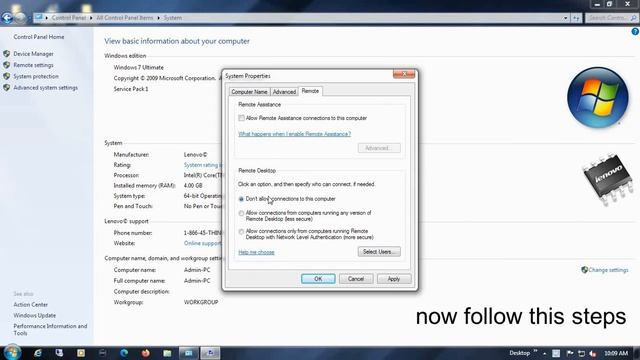Go to Control Panel Home
This screenshot has width=640, height=360.
(x=39, y=37)
